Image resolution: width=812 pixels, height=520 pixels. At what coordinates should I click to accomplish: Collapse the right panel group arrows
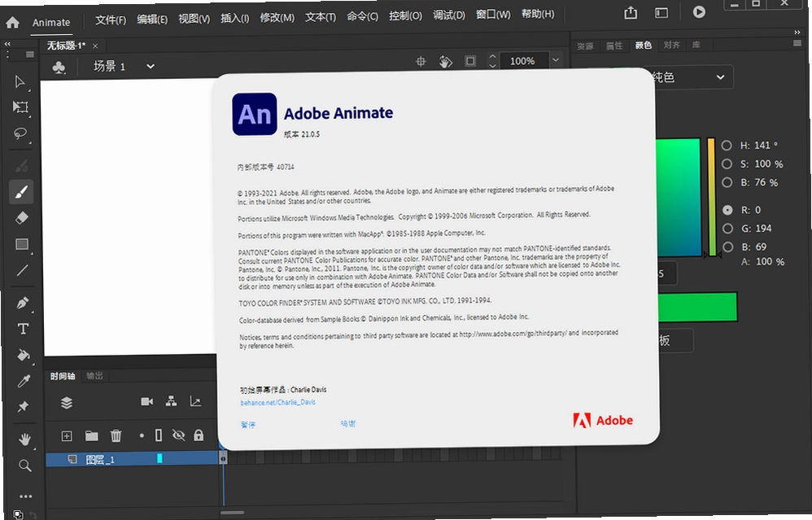coord(797,32)
